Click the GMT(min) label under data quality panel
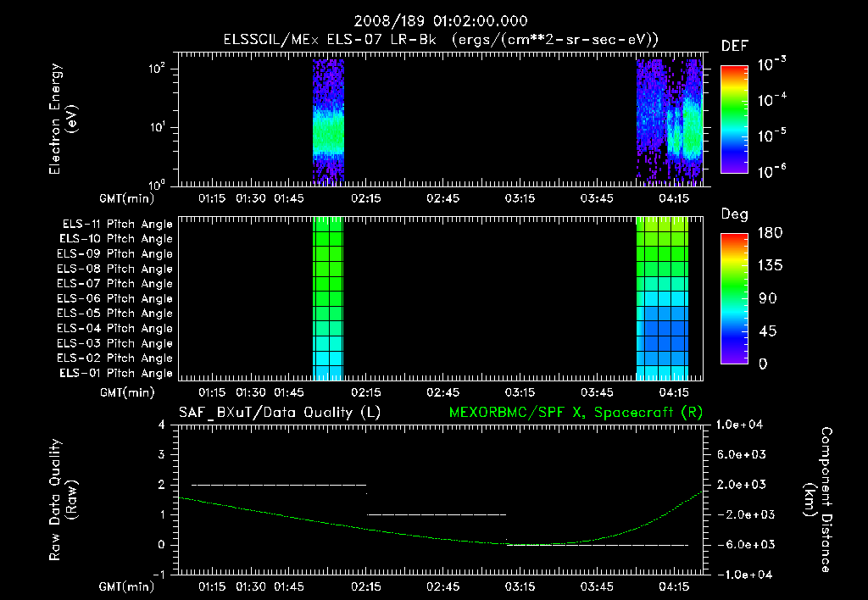Image resolution: width=868 pixels, height=600 pixels. pyautogui.click(x=127, y=586)
